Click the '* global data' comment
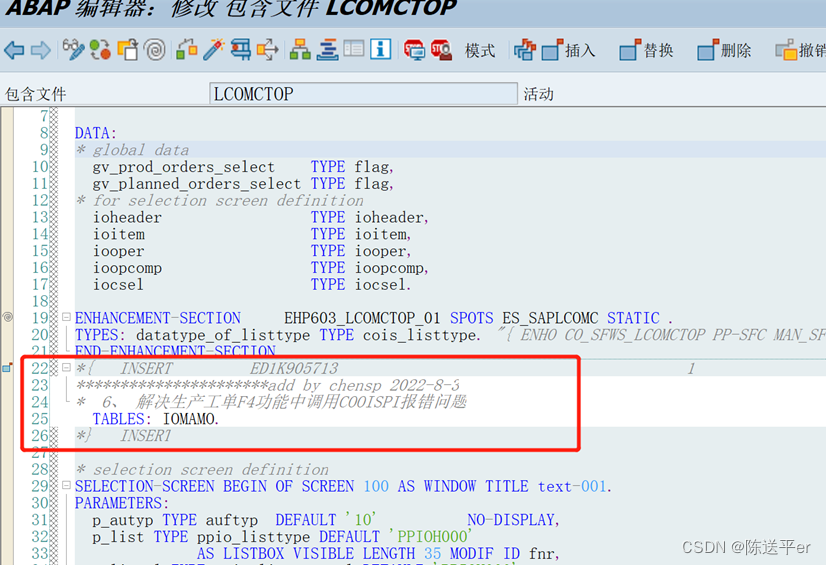 coord(132,150)
